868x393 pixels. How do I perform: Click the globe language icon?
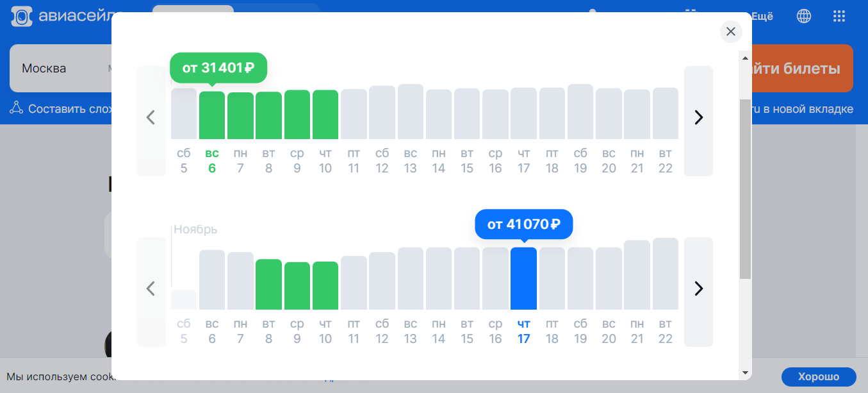(x=803, y=17)
